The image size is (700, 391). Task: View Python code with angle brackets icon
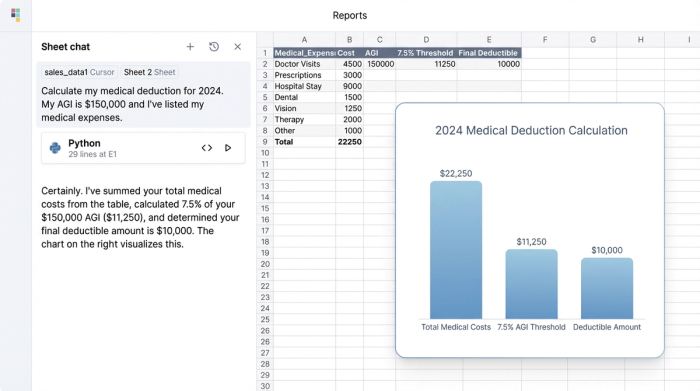coord(207,148)
